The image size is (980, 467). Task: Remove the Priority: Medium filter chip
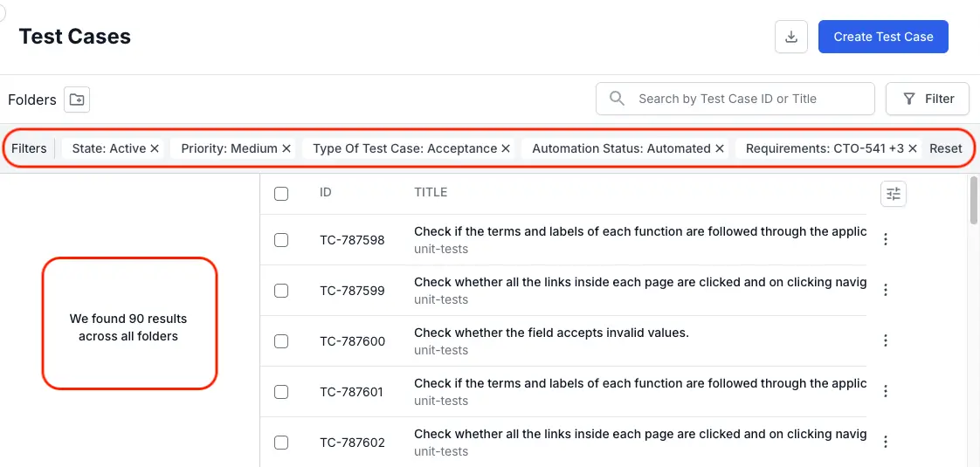(286, 148)
